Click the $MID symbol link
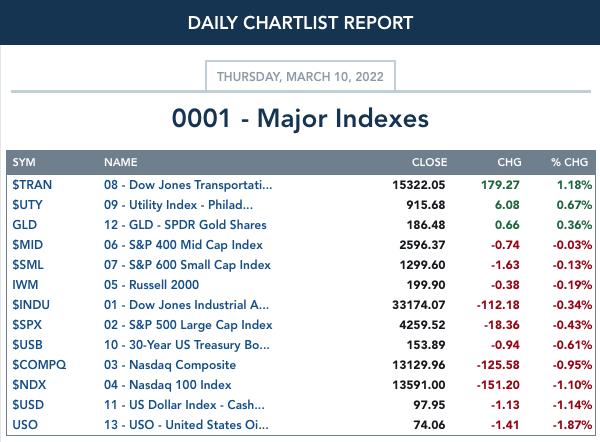This screenshot has width=600, height=442. [x=28, y=245]
